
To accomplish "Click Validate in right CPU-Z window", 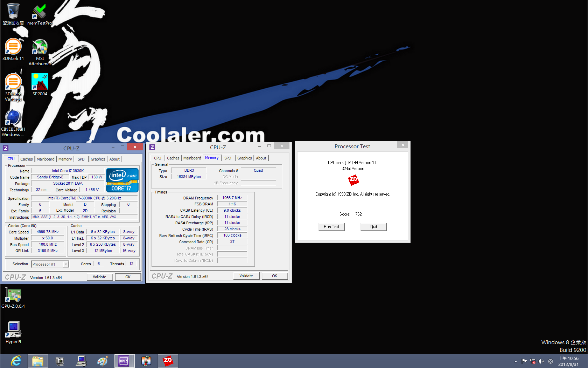I will [246, 276].
